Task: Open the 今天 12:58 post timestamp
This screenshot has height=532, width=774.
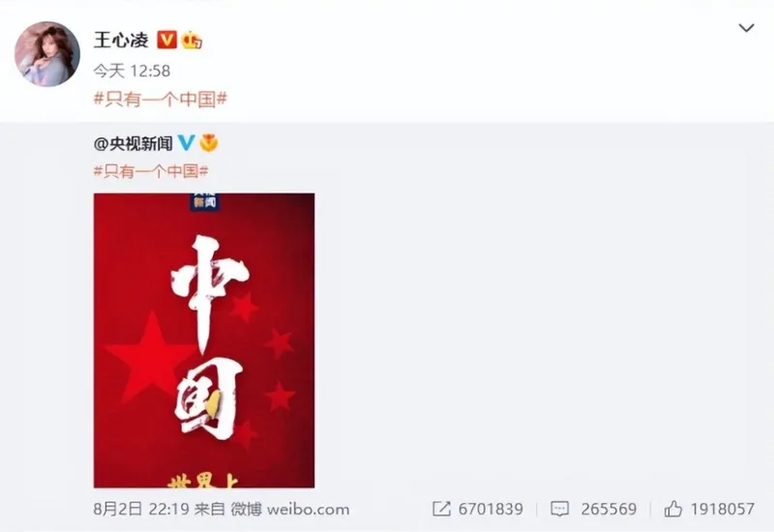Action: 132,71
